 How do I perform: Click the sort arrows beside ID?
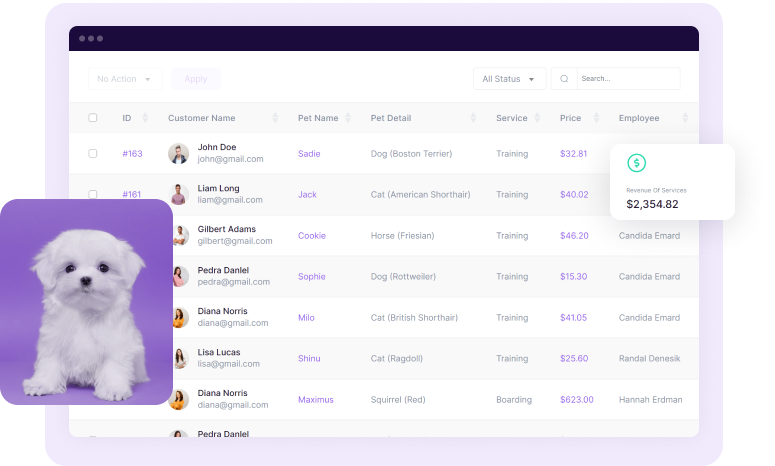point(146,118)
